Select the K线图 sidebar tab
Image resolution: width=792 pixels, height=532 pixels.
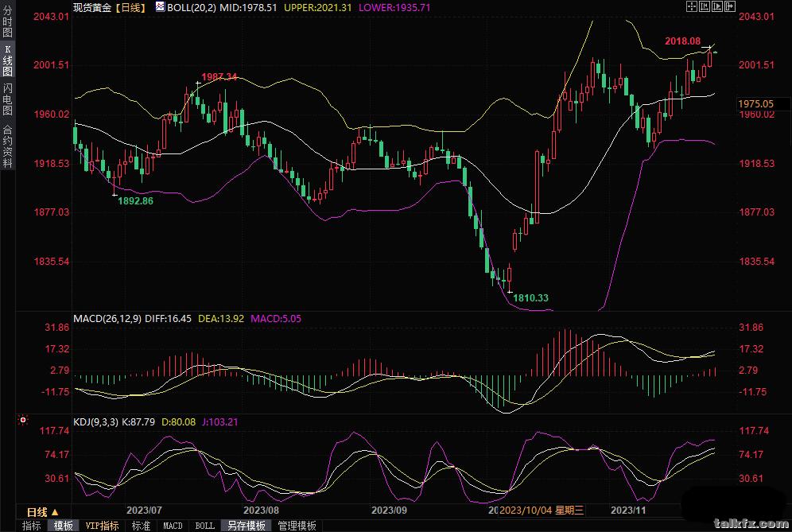point(8,60)
